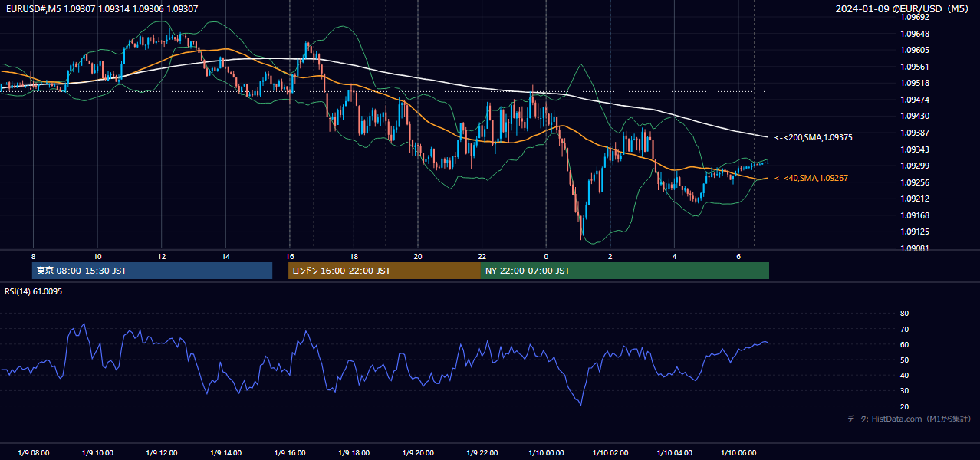Click price axis value 1.09256

[x=915, y=182]
